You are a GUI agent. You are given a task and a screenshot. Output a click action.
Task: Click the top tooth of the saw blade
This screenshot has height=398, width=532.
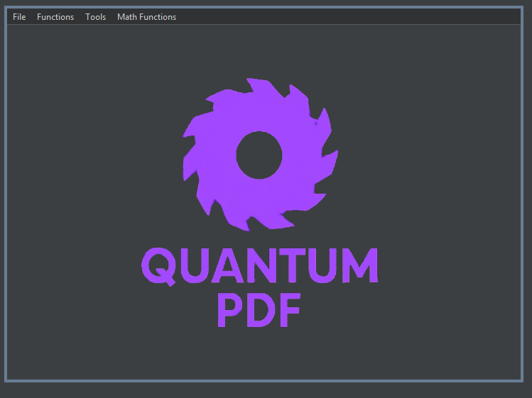[x=252, y=87]
